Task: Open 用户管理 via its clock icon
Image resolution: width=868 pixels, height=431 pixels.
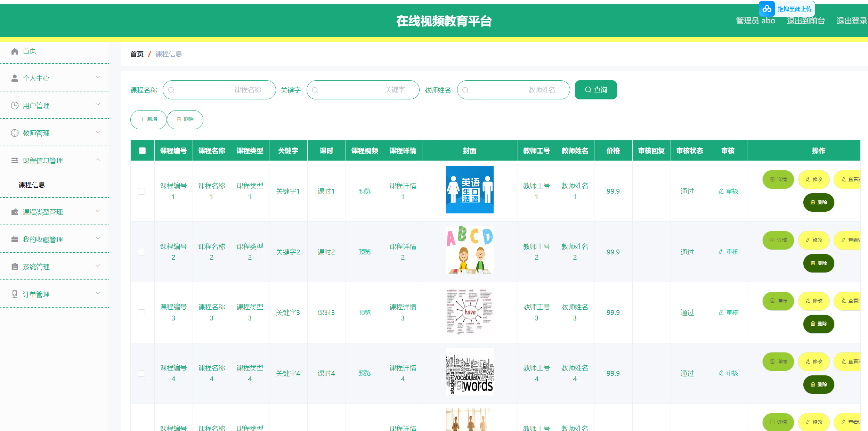Action: (15, 105)
